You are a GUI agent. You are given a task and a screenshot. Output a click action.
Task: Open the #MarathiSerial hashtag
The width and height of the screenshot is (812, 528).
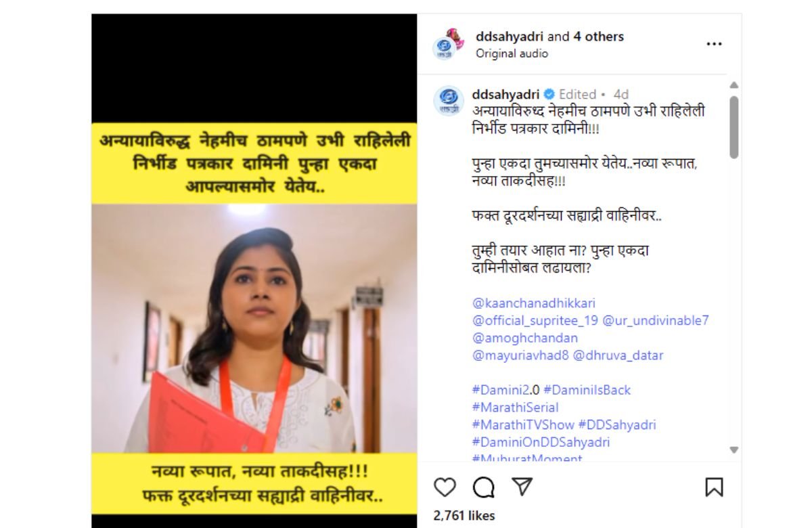(516, 408)
